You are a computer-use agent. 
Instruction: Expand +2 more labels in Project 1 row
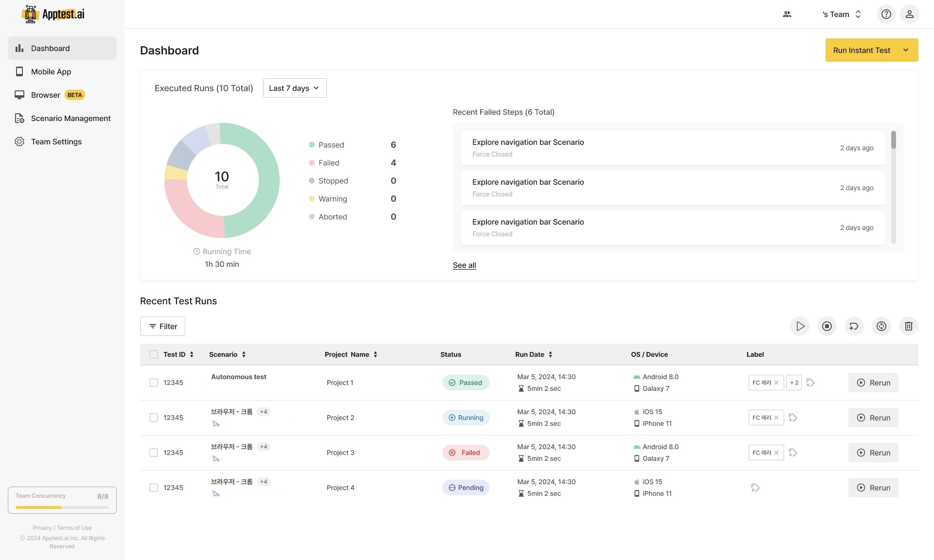coord(794,383)
